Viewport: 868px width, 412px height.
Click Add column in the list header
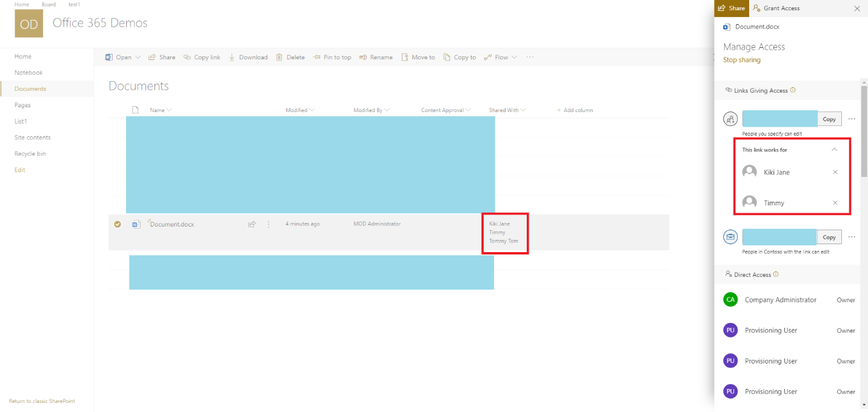coord(575,110)
